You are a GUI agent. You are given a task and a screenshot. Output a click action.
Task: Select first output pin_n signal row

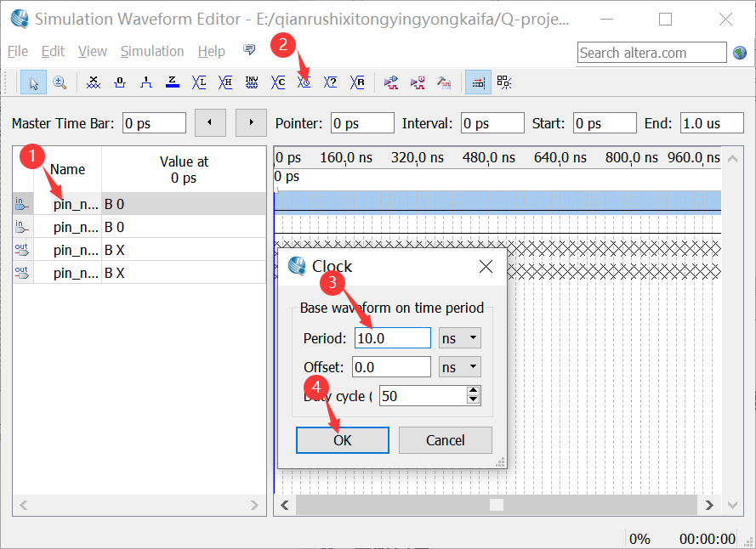click(139, 250)
